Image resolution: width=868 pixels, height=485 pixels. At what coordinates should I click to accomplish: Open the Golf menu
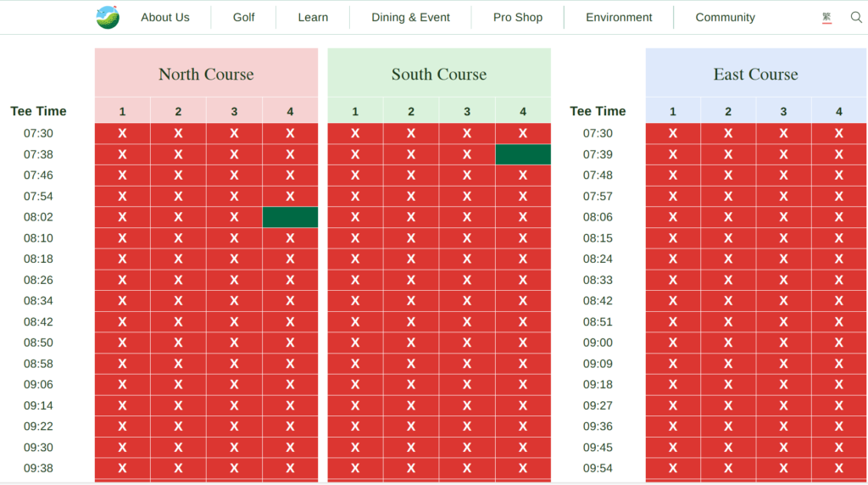tap(244, 17)
